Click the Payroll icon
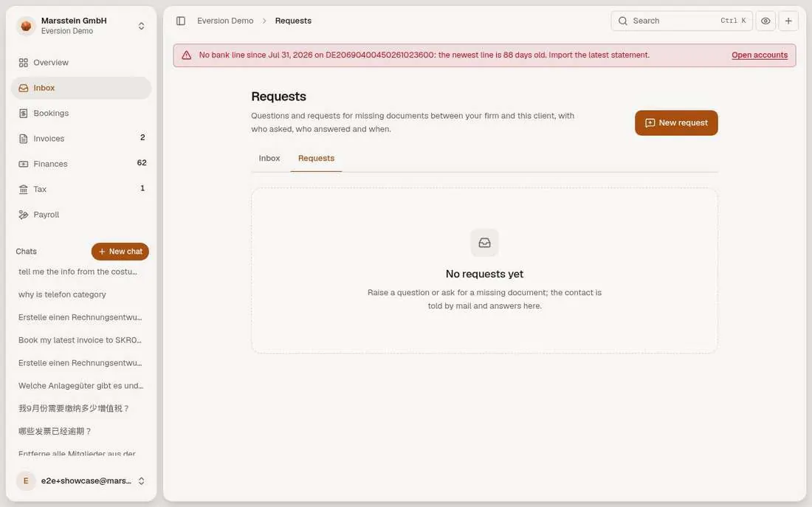Image resolution: width=812 pixels, height=507 pixels. coord(24,215)
